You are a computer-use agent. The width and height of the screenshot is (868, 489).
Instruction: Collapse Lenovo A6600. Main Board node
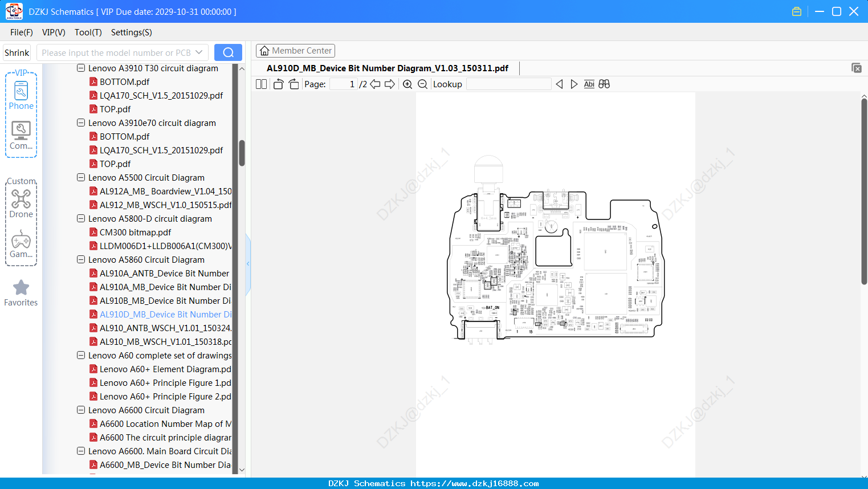tap(81, 451)
